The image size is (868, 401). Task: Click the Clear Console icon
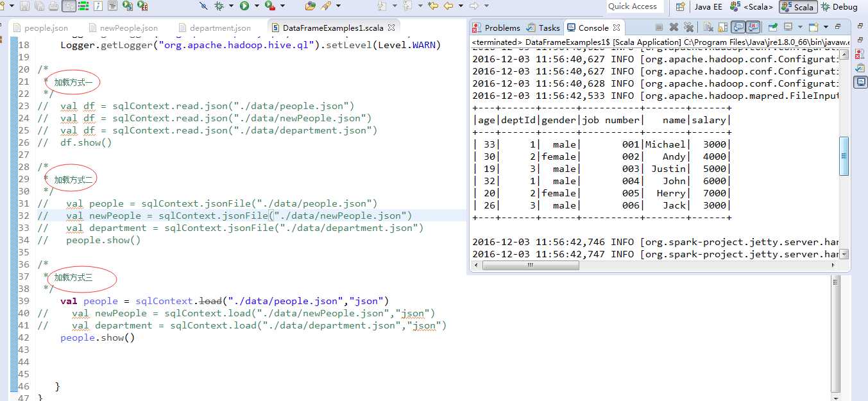click(x=708, y=28)
